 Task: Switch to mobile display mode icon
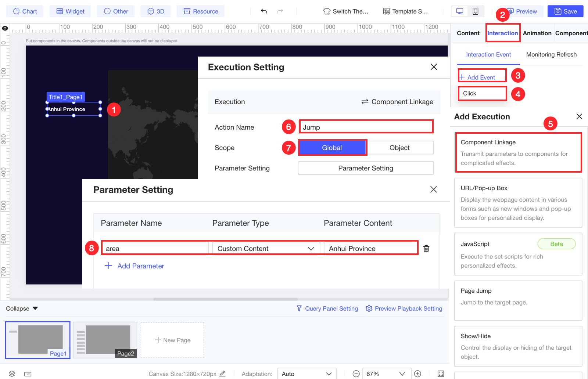coord(476,11)
